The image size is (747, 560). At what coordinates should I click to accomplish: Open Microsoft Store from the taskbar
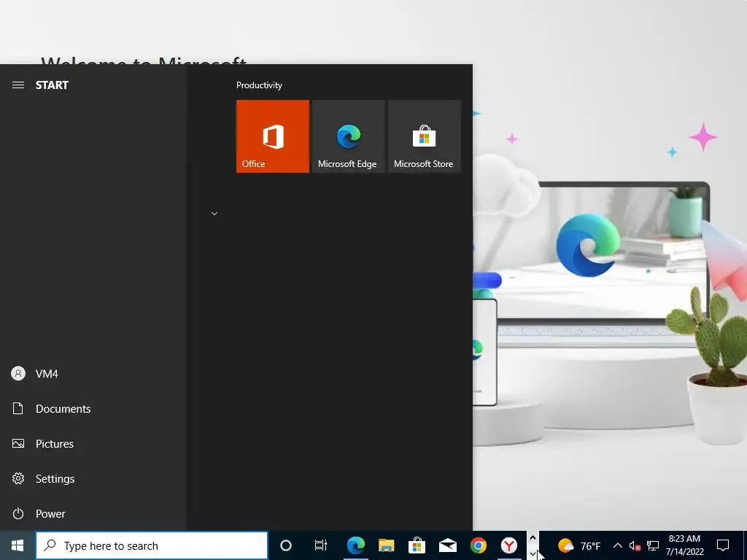pos(417,545)
